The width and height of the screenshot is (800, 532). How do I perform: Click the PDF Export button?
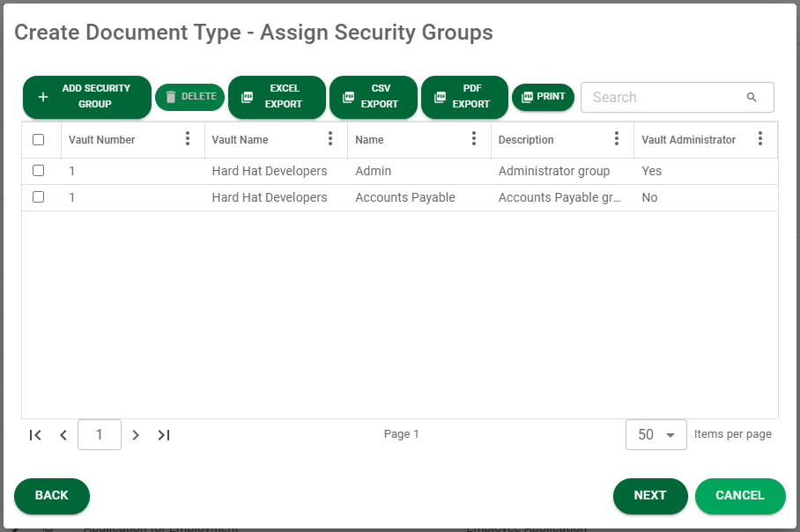[464, 97]
